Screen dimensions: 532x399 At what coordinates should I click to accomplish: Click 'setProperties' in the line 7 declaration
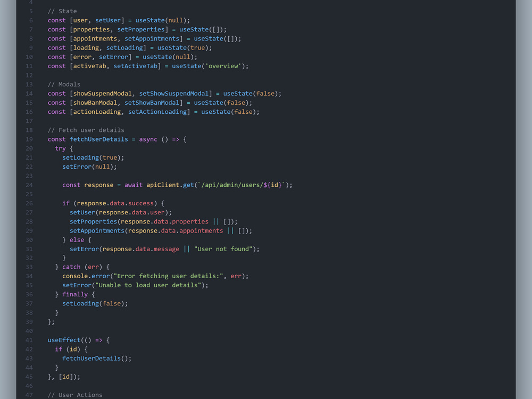141,29
